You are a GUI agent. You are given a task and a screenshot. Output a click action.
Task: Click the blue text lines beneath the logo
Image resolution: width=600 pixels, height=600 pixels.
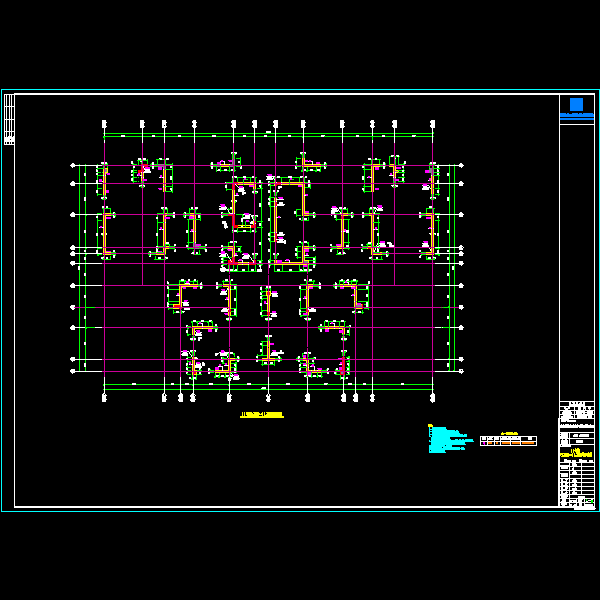[x=576, y=117]
